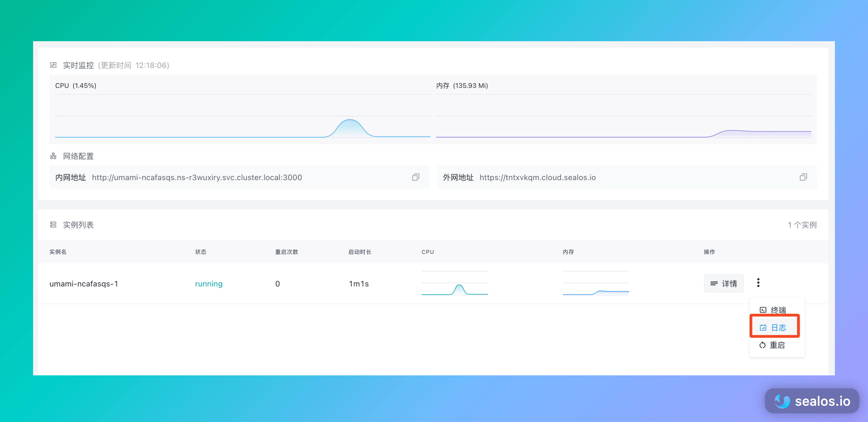Click the instance list icon
This screenshot has width=868, height=422.
pyautogui.click(x=53, y=225)
